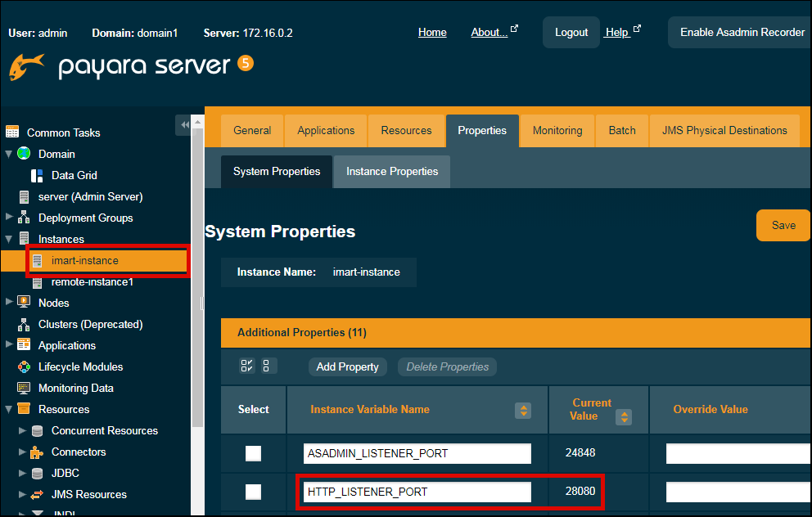812x517 pixels.
Task: Click the Deployment Groups tree icon
Action: click(24, 218)
